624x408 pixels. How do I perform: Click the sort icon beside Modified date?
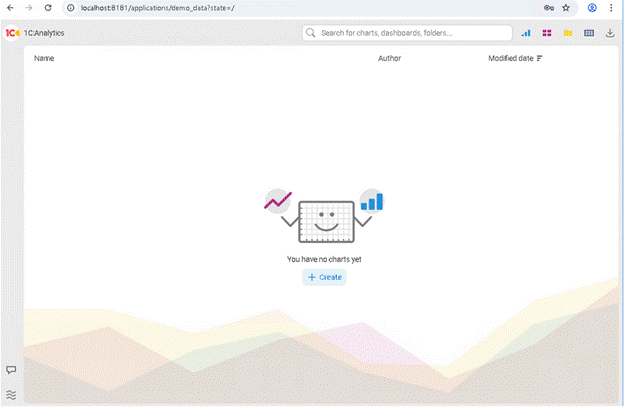pyautogui.click(x=540, y=59)
